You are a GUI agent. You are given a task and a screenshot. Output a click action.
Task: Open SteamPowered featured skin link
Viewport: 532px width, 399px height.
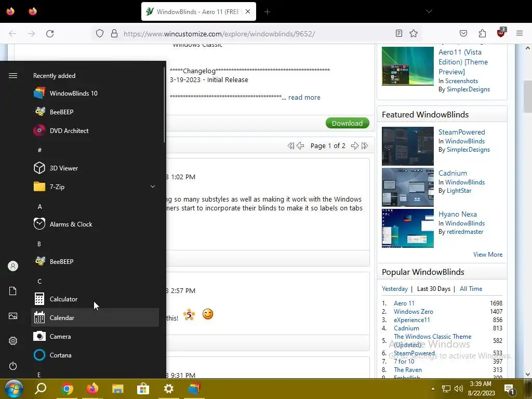click(x=462, y=132)
